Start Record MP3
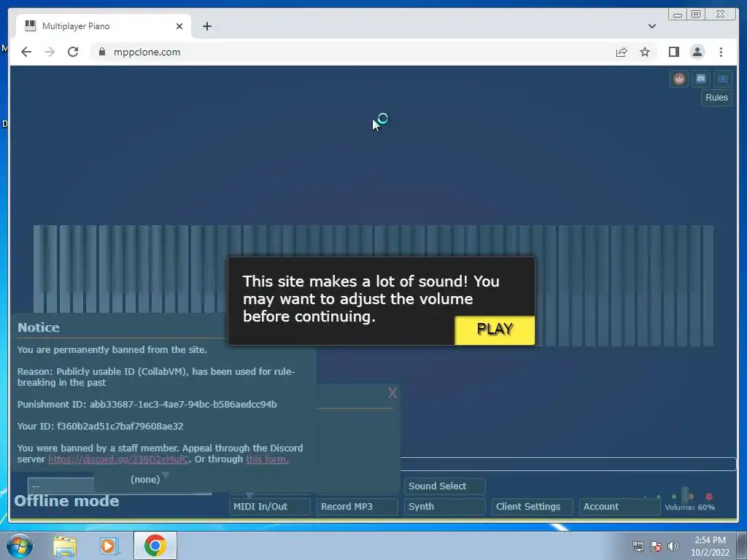 [x=357, y=507]
